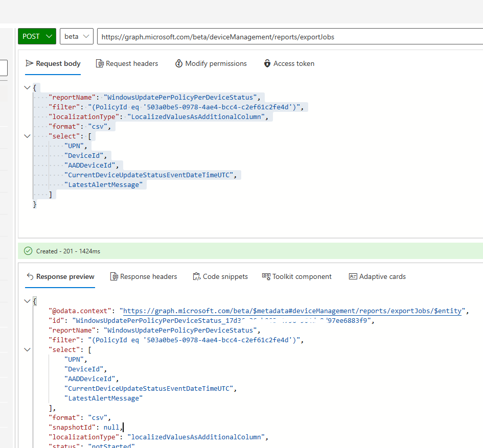Click the request body filter PolicyId value

coord(194,107)
